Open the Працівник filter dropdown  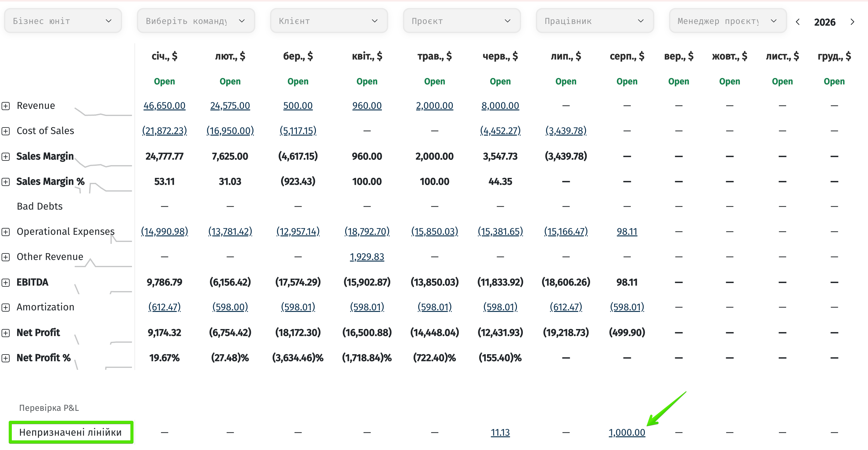point(595,21)
